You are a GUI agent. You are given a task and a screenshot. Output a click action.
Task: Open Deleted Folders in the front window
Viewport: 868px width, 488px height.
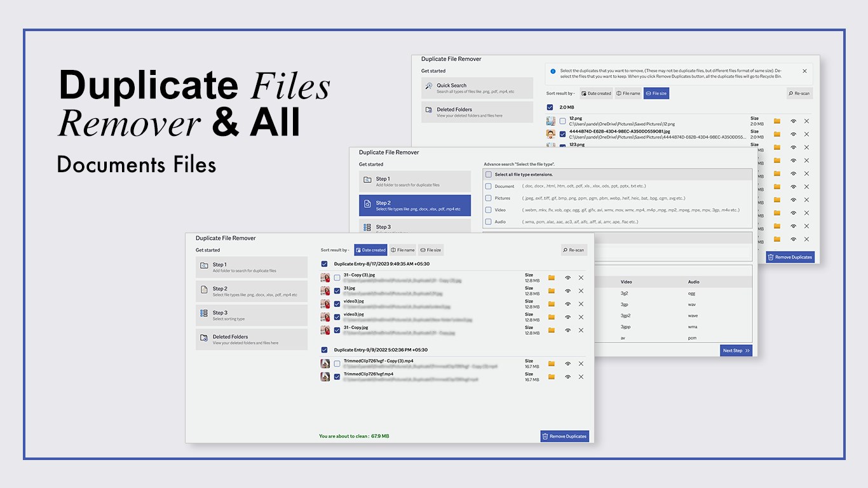pos(252,339)
